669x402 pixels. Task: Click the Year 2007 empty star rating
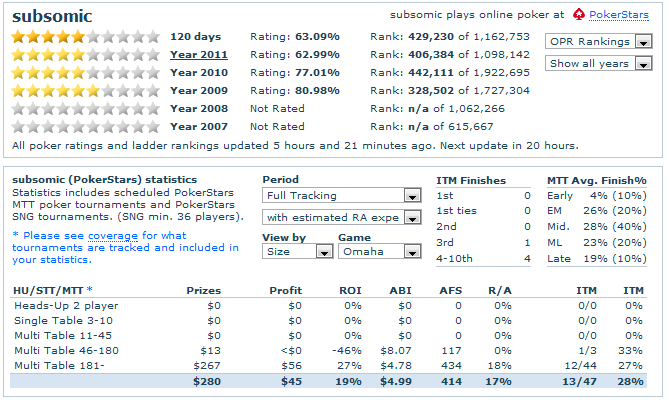pos(85,127)
